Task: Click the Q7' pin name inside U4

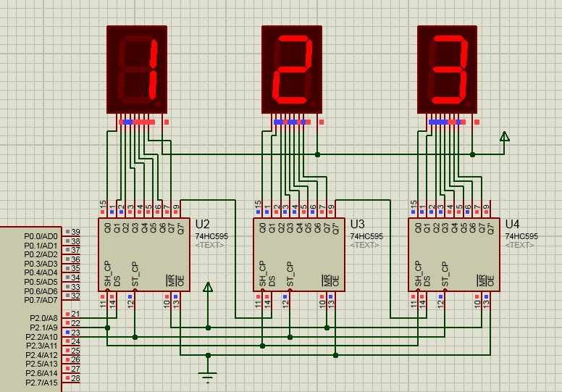Action: coord(490,228)
